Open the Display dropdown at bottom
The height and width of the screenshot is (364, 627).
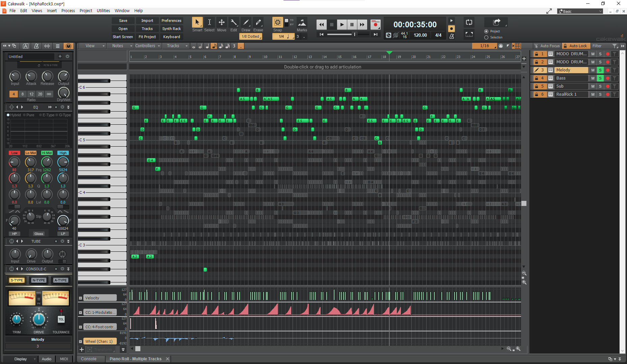click(x=21, y=359)
